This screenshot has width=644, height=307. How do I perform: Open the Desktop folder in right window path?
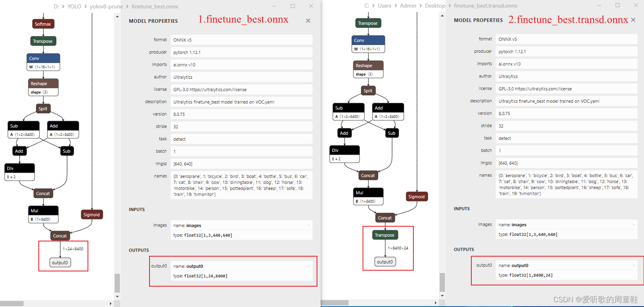[435, 6]
